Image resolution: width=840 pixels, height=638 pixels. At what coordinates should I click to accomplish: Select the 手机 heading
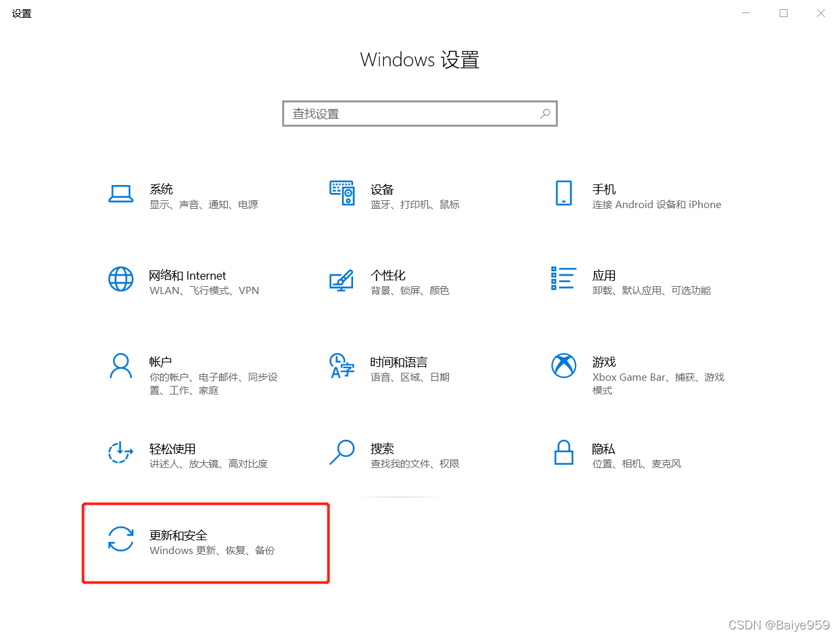(x=604, y=189)
